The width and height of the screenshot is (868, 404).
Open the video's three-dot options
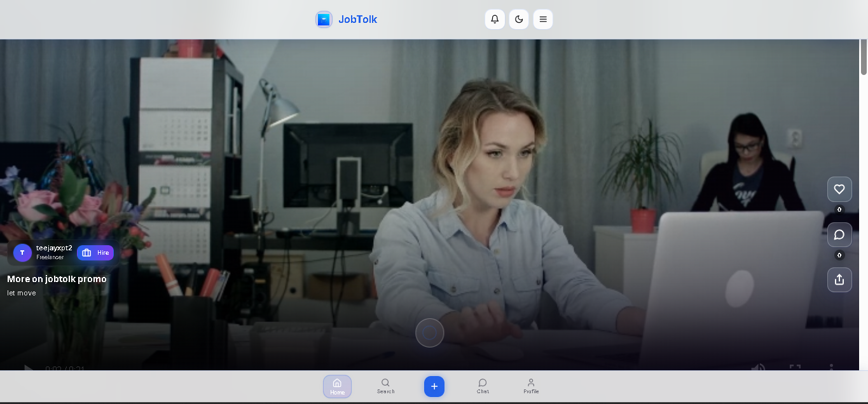[x=831, y=368]
